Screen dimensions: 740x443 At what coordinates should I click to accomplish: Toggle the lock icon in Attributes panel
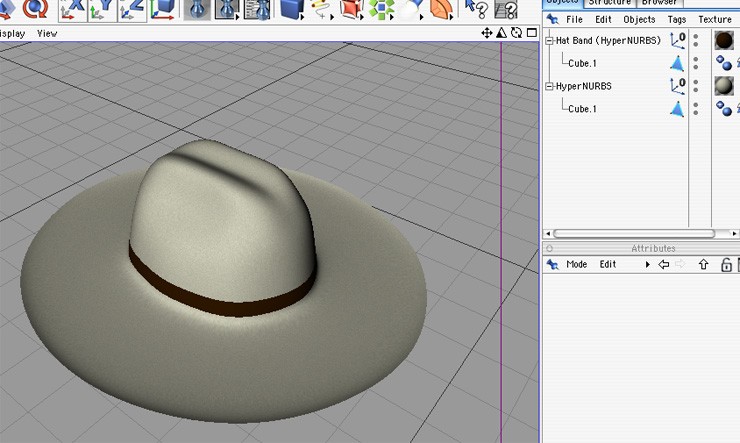[x=727, y=265]
